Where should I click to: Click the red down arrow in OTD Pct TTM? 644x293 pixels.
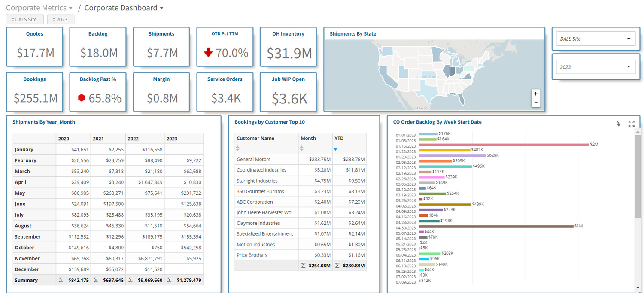208,52
